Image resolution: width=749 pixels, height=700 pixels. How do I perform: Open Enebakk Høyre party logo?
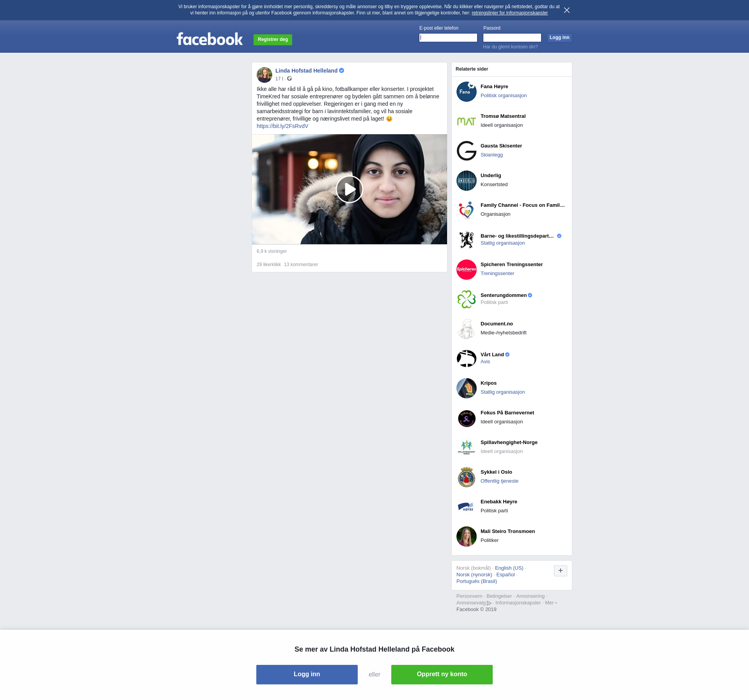tap(467, 507)
